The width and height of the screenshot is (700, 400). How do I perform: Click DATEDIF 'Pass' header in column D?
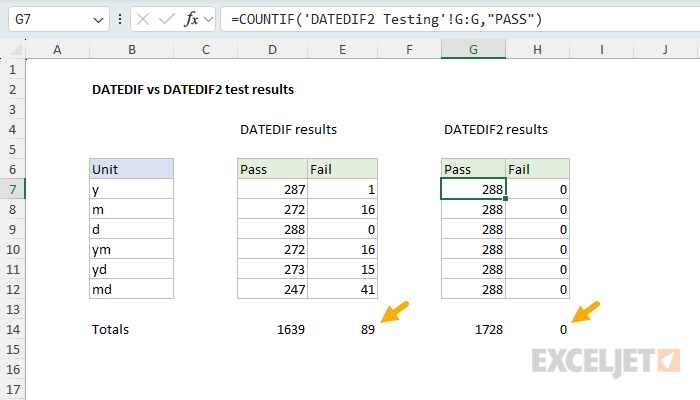272,169
